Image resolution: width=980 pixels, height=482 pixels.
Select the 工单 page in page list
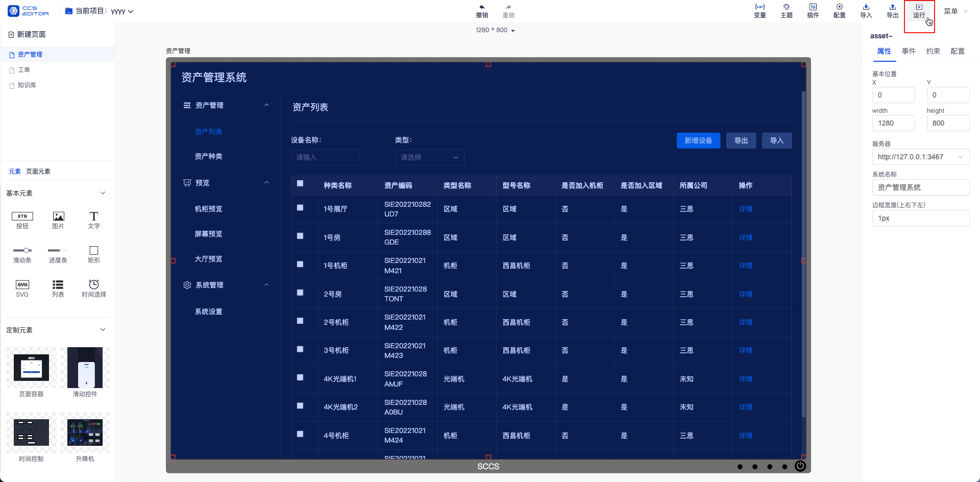[x=24, y=70]
